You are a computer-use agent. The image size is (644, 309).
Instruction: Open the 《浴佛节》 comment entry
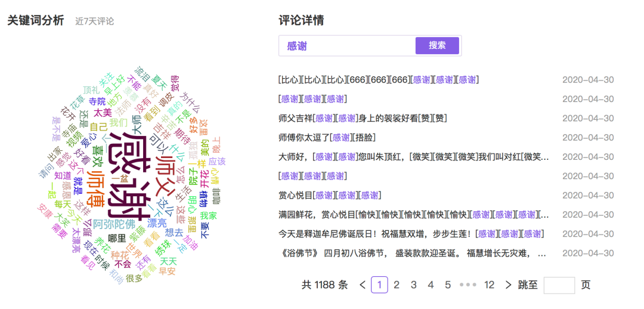pyautogui.click(x=411, y=254)
